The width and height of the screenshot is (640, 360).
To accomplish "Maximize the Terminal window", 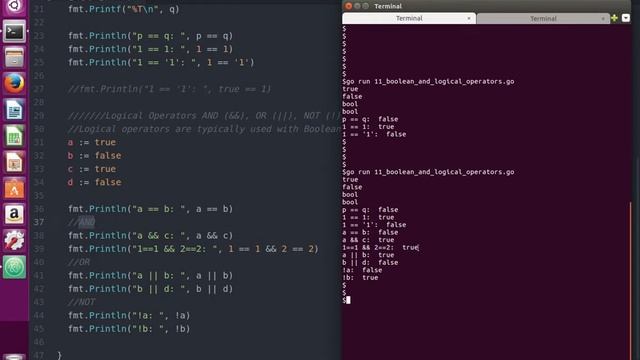I will [366, 6].
